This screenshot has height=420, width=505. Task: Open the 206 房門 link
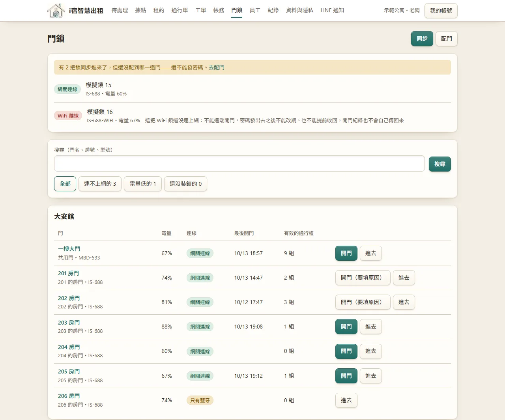pos(69,396)
